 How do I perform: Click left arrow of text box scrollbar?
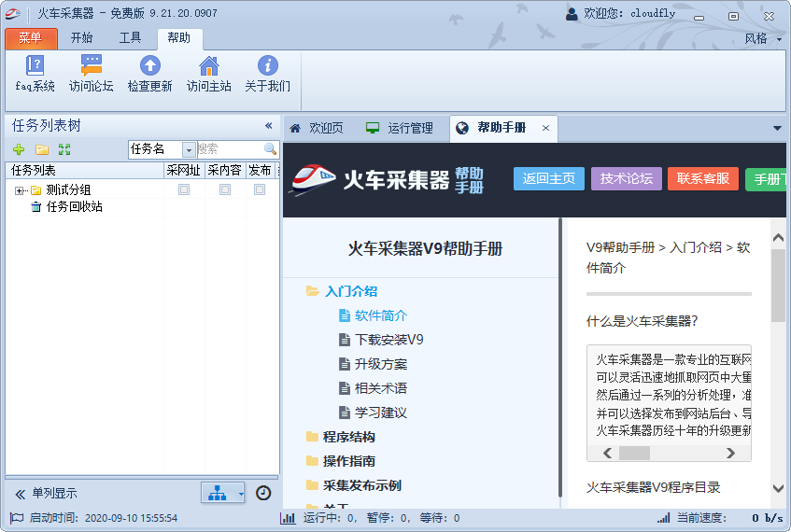607,453
